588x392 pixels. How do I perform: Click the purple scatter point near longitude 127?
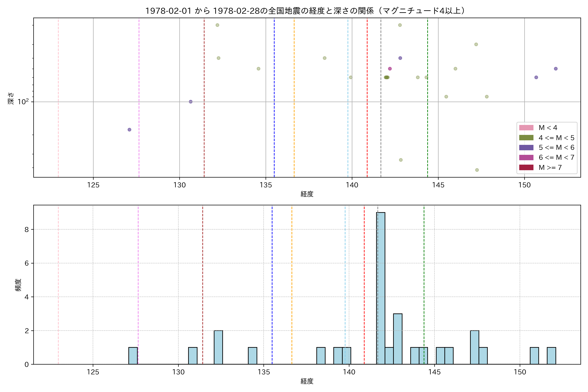(x=129, y=130)
